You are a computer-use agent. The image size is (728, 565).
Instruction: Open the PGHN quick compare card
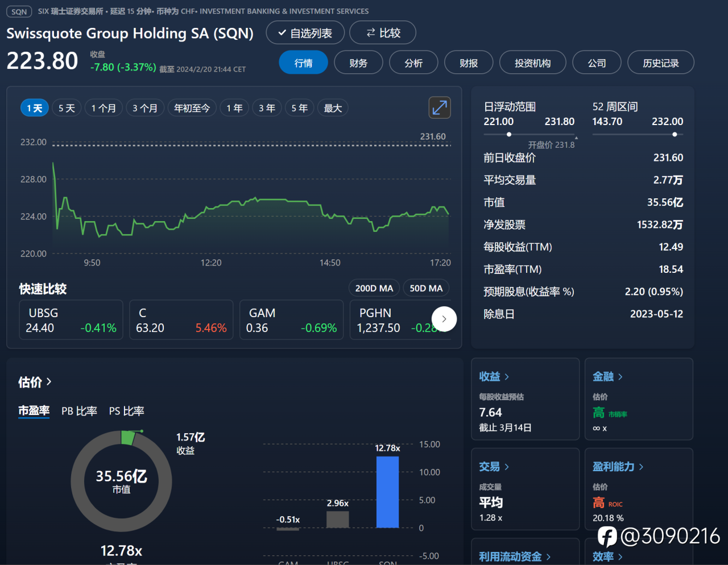(400, 320)
